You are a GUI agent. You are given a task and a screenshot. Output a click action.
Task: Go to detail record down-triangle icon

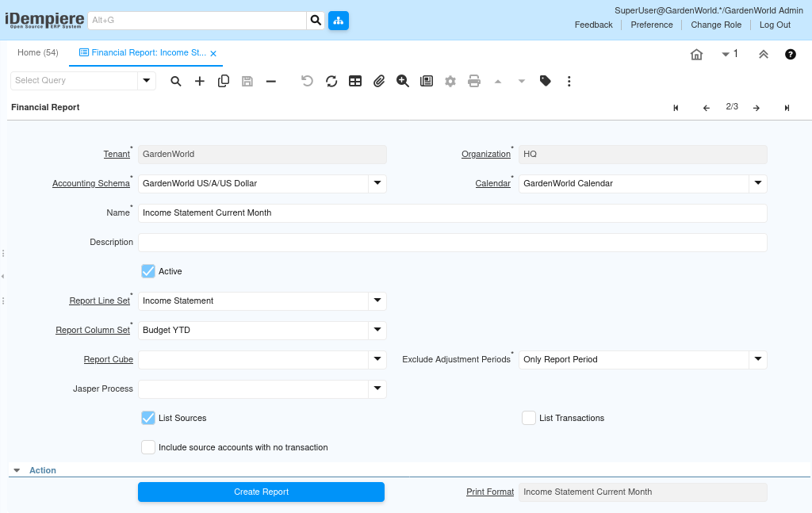pyautogui.click(x=522, y=82)
